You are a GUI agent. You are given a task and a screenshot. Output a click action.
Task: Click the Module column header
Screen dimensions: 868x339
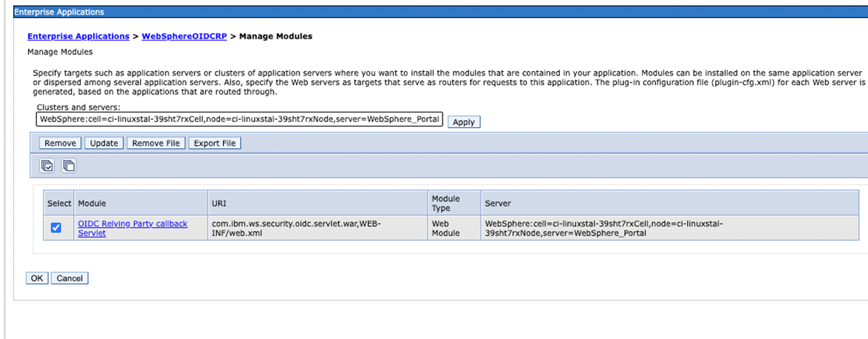click(x=92, y=203)
